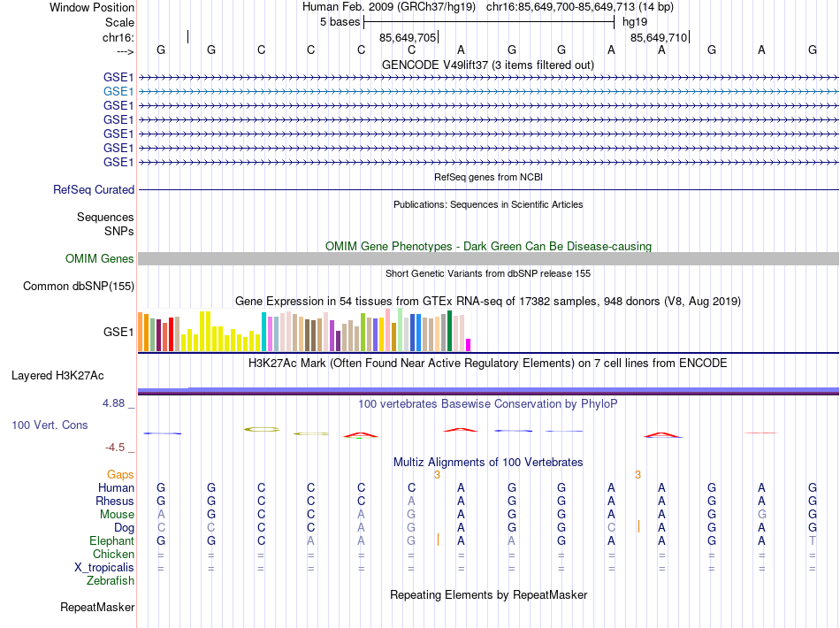Select the Elephant species row label
The width and height of the screenshot is (840, 628).
tap(111, 540)
